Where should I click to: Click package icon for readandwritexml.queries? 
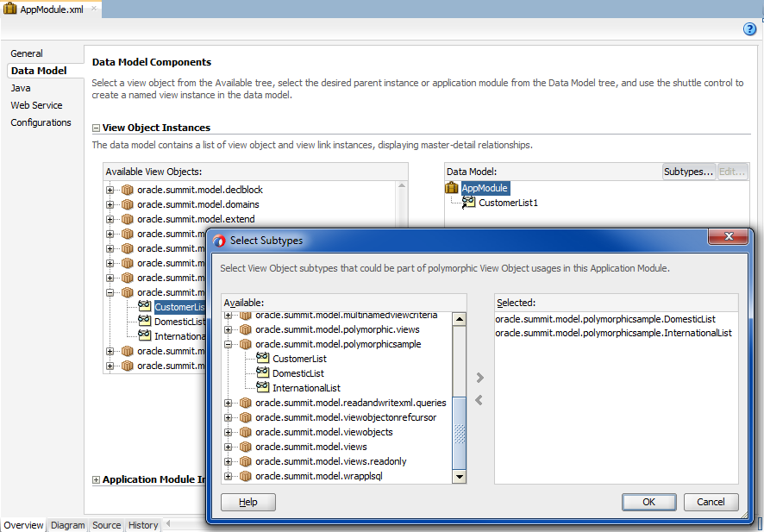click(x=245, y=403)
